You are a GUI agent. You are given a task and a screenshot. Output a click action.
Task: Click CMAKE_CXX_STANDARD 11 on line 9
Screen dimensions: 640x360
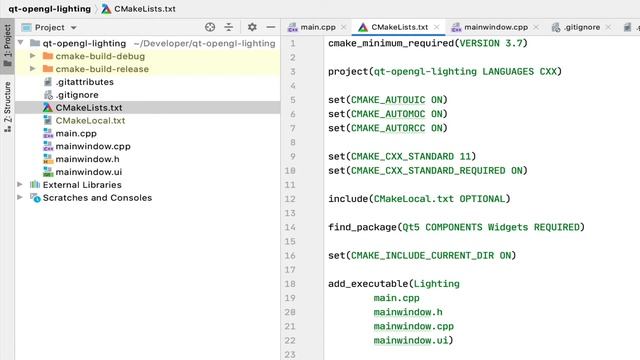[x=411, y=156]
